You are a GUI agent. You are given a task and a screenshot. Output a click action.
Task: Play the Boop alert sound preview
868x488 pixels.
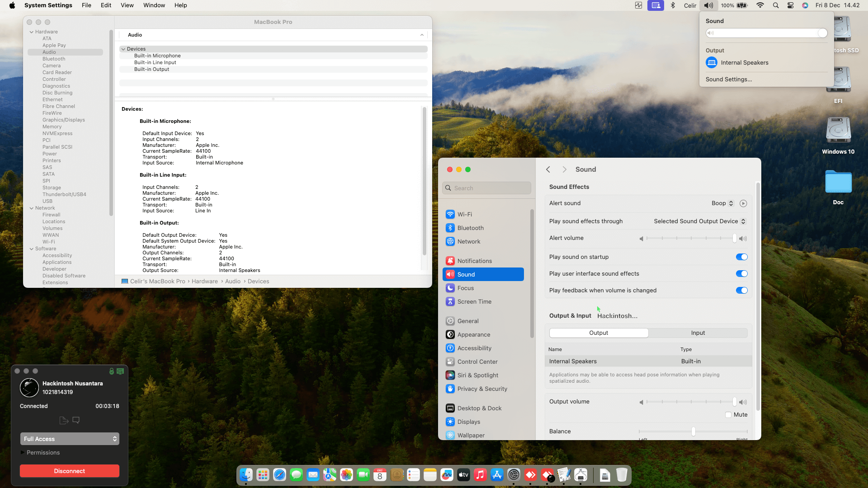(x=743, y=203)
